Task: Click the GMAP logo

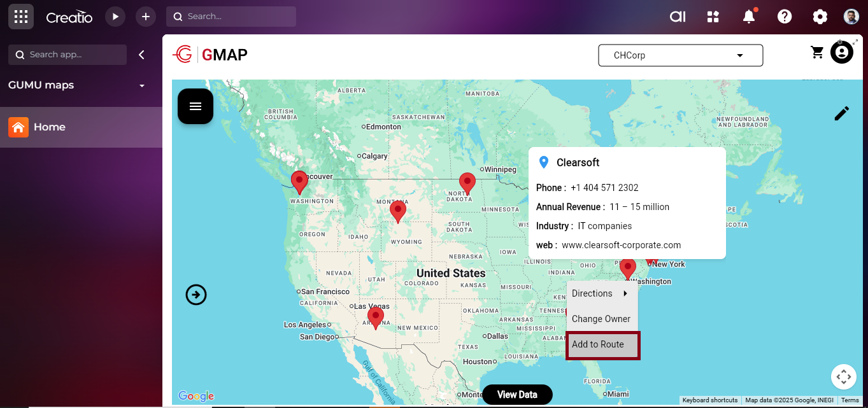Action: click(x=210, y=55)
